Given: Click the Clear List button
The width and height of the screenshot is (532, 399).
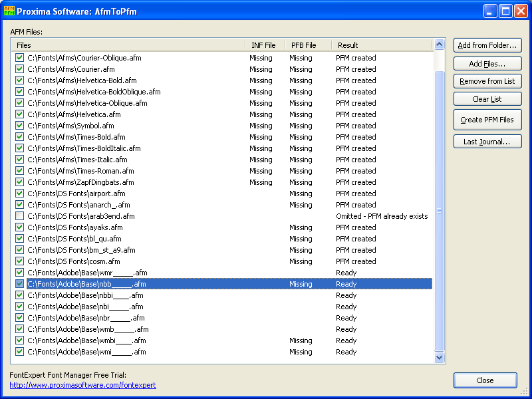Looking at the screenshot, I should point(487,99).
